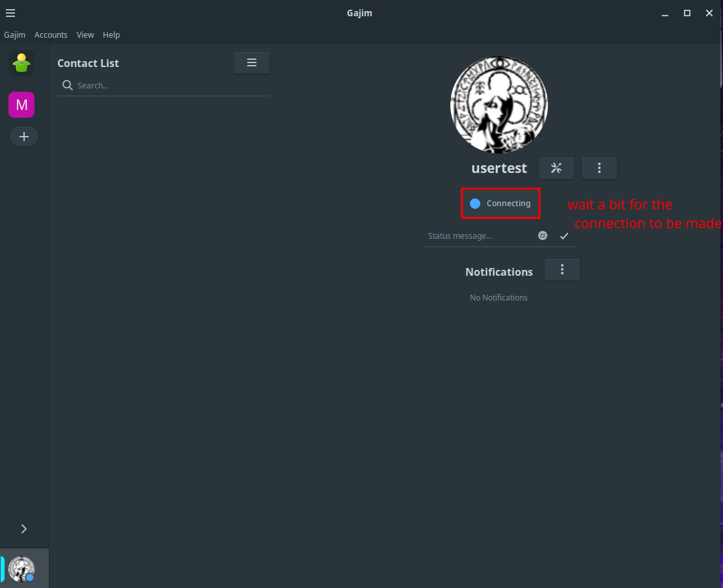723x588 pixels.
Task: Select the magenta M workspace icon
Action: click(21, 105)
